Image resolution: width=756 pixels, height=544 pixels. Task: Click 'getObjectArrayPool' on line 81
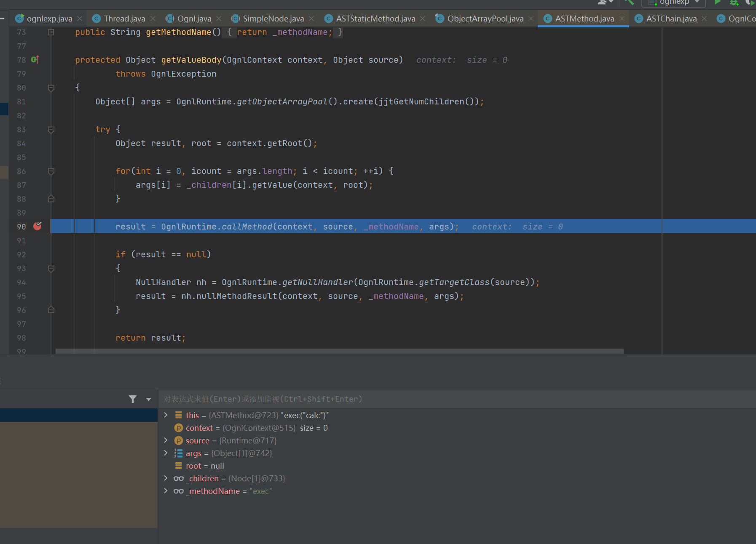pyautogui.click(x=282, y=101)
